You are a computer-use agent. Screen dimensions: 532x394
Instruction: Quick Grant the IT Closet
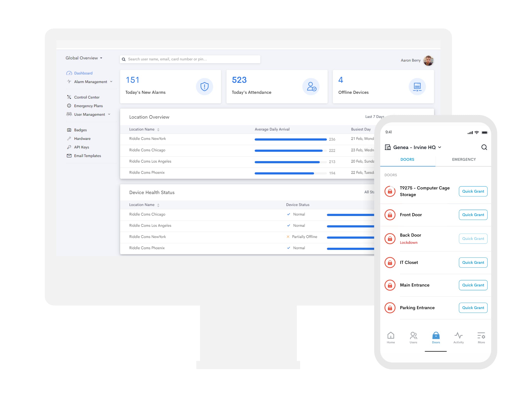pos(473,263)
